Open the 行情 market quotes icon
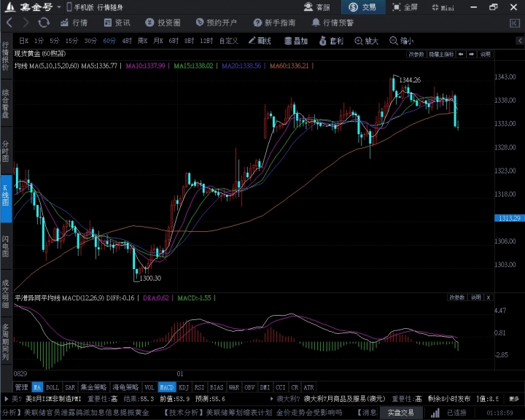Viewport: 525px width, 420px height. click(73, 23)
